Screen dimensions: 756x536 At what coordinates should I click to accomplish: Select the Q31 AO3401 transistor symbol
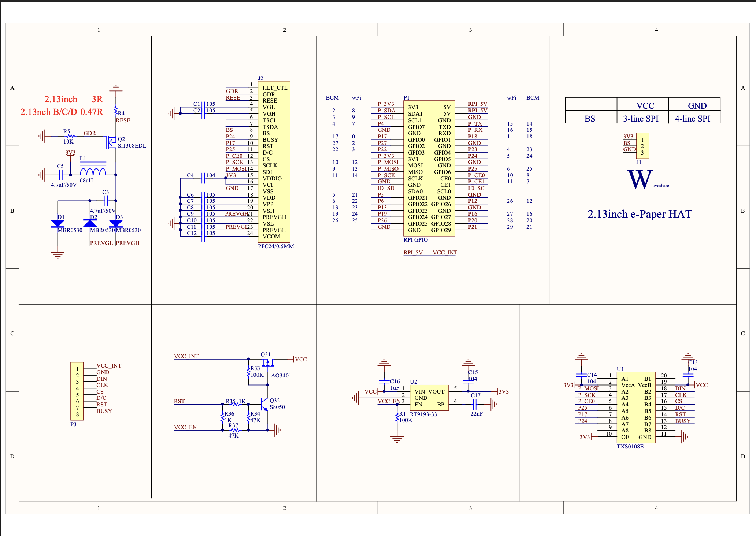click(268, 362)
